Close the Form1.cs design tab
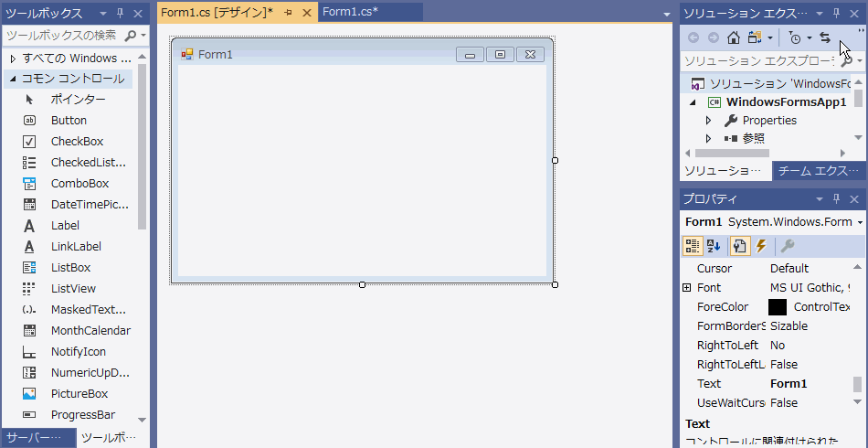The width and height of the screenshot is (868, 448). pyautogui.click(x=307, y=13)
